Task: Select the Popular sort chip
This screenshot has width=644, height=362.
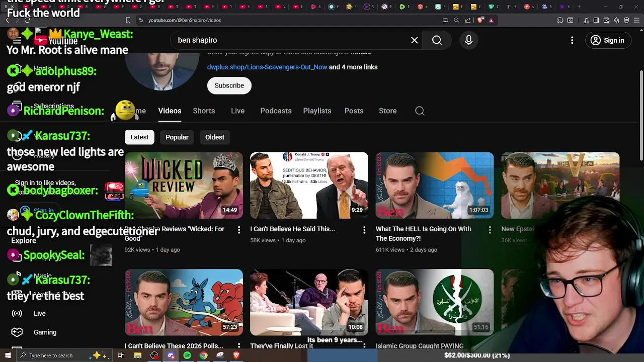Action: click(177, 137)
